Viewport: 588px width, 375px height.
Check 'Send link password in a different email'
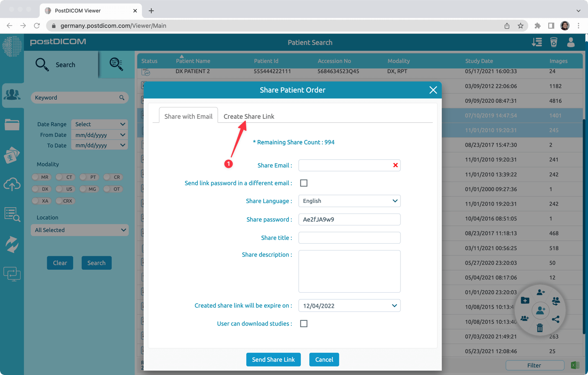pos(304,183)
